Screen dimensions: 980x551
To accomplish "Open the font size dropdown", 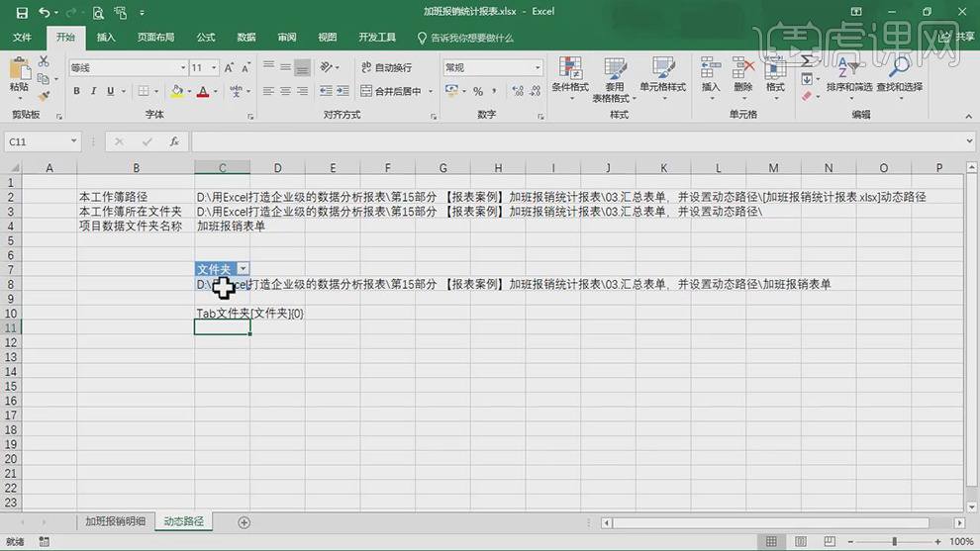I will [x=214, y=67].
